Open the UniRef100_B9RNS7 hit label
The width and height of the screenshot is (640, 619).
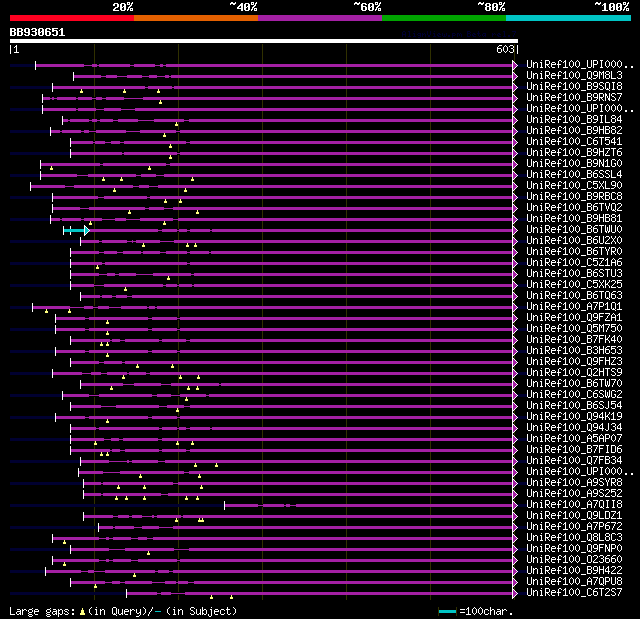pyautogui.click(x=574, y=98)
